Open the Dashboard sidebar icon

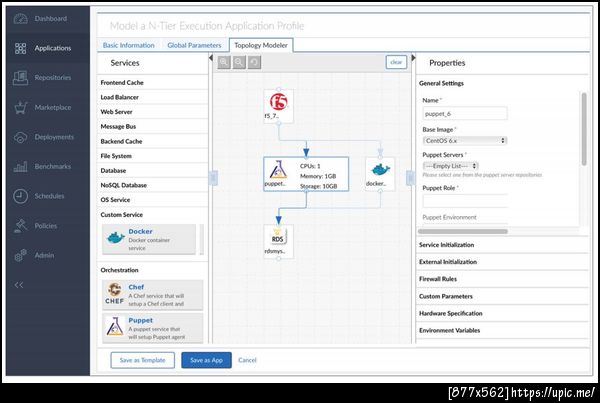coord(21,19)
